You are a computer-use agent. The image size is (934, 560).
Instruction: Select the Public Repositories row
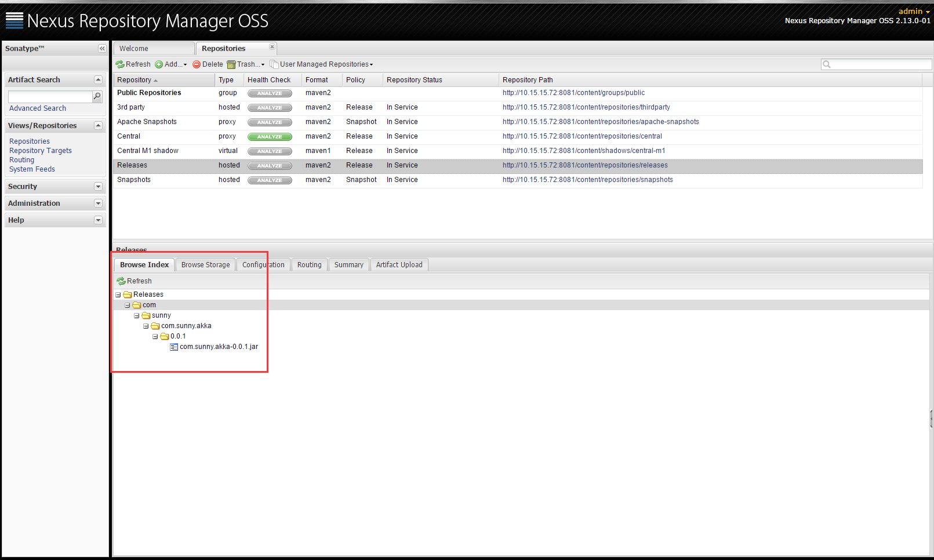[x=518, y=93]
